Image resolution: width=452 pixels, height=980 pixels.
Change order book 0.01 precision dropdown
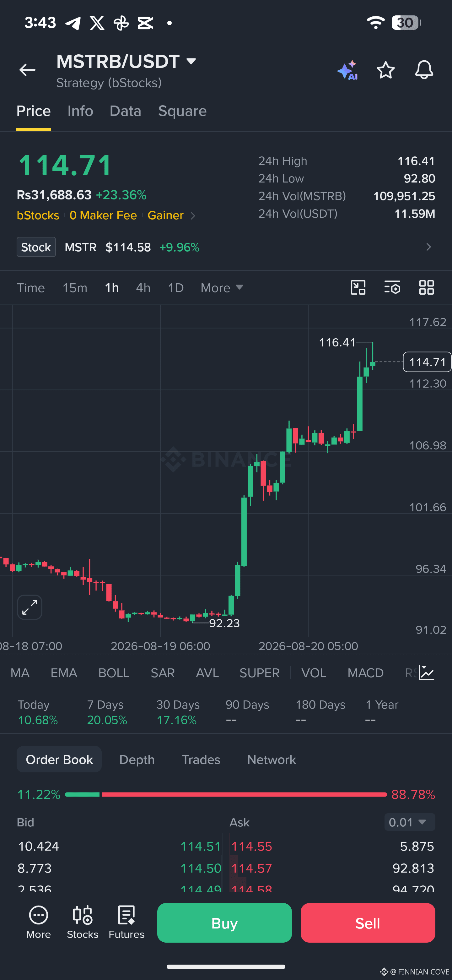409,822
